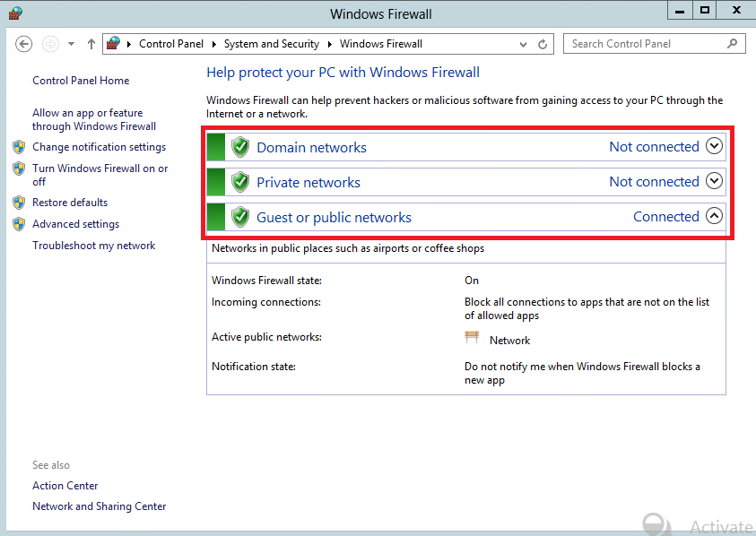
Task: Open Advanced settings
Action: [x=75, y=224]
